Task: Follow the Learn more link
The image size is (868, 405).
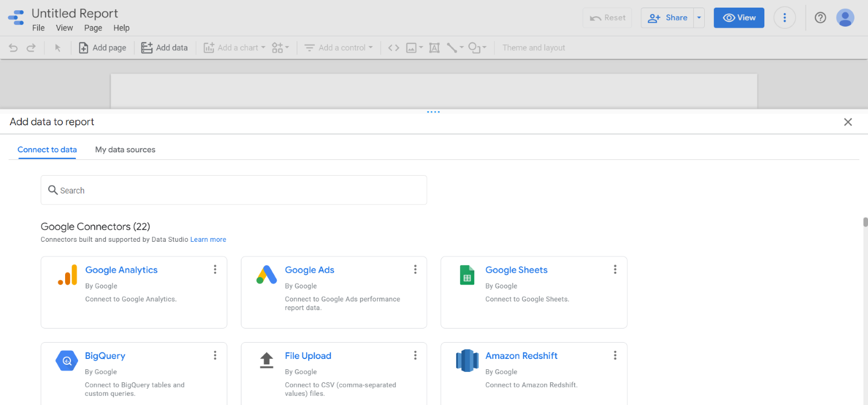Action: [x=208, y=240]
